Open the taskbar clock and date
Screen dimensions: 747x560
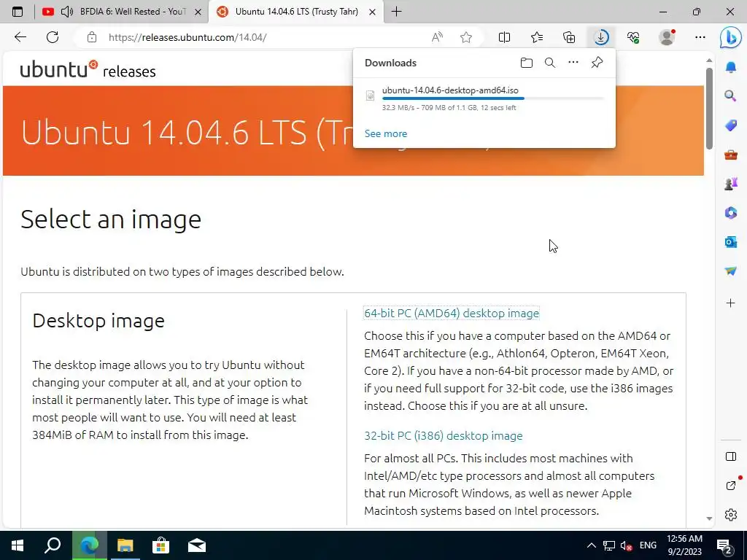[x=684, y=545]
